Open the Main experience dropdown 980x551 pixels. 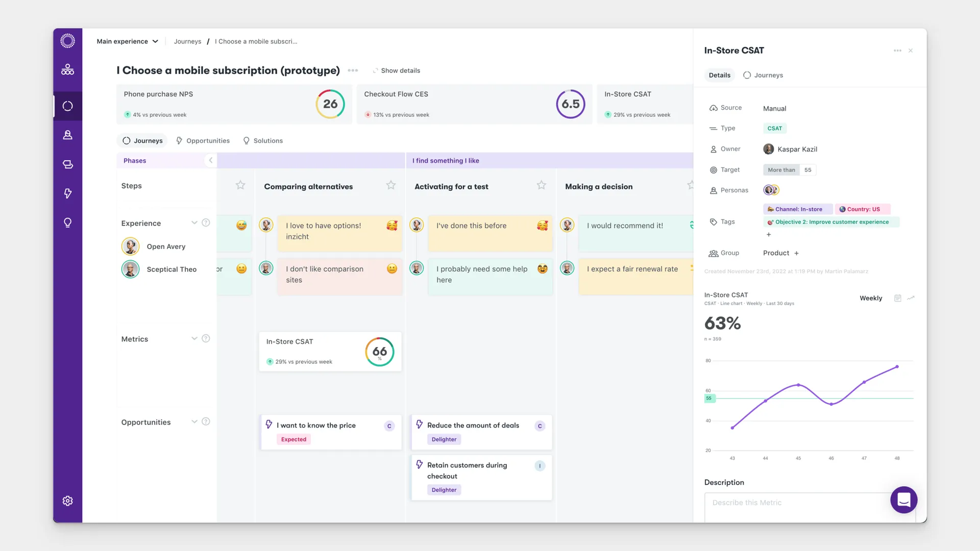tap(128, 41)
